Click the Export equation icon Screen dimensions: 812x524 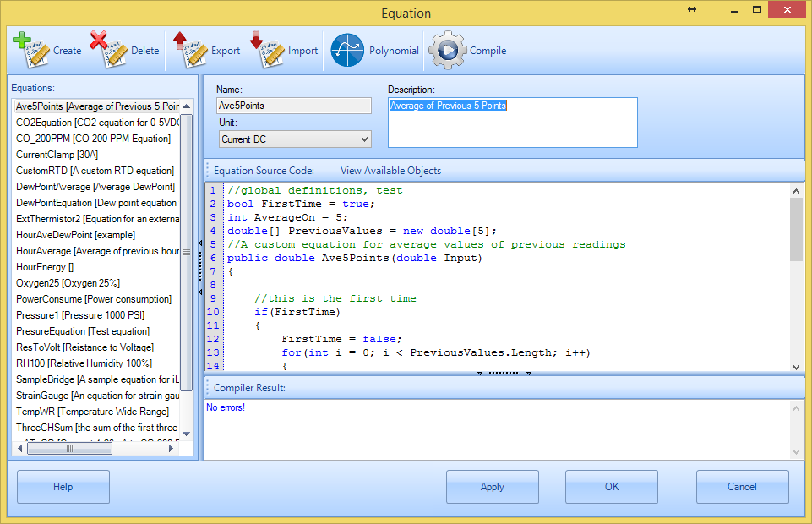pos(190,50)
